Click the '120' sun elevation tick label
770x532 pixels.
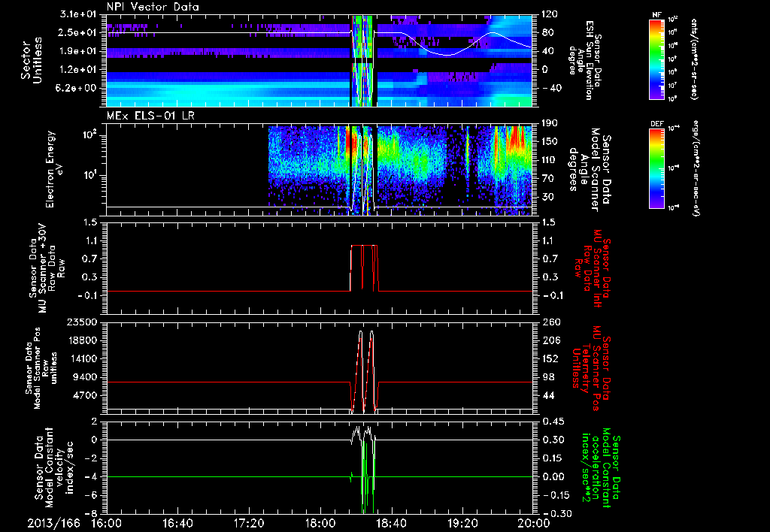(x=550, y=14)
